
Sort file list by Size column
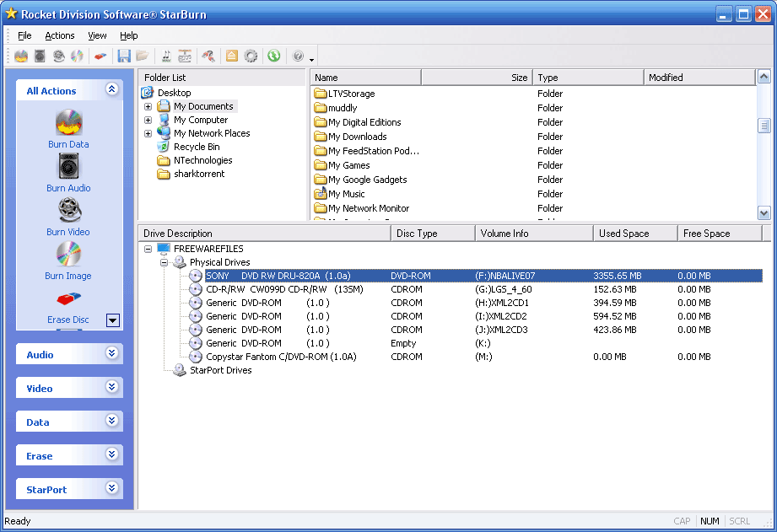pyautogui.click(x=477, y=78)
